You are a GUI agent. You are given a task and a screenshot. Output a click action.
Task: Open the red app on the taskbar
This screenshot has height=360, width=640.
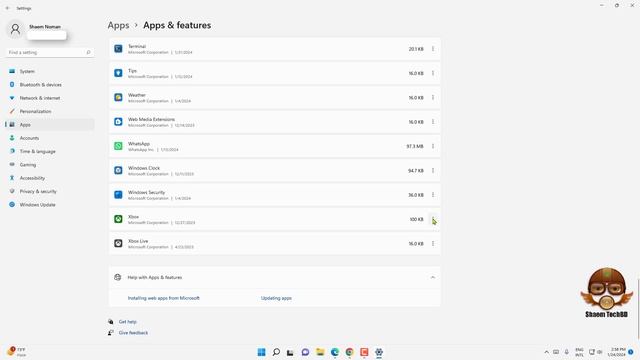point(364,352)
